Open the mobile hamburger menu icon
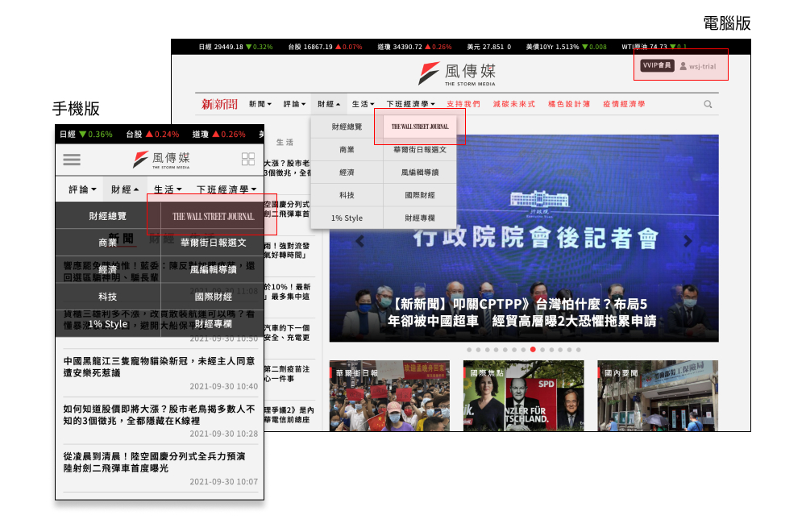 pos(72,160)
